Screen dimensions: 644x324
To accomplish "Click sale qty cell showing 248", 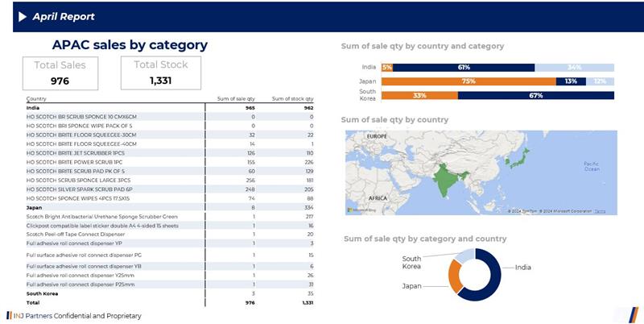I will [250, 189].
